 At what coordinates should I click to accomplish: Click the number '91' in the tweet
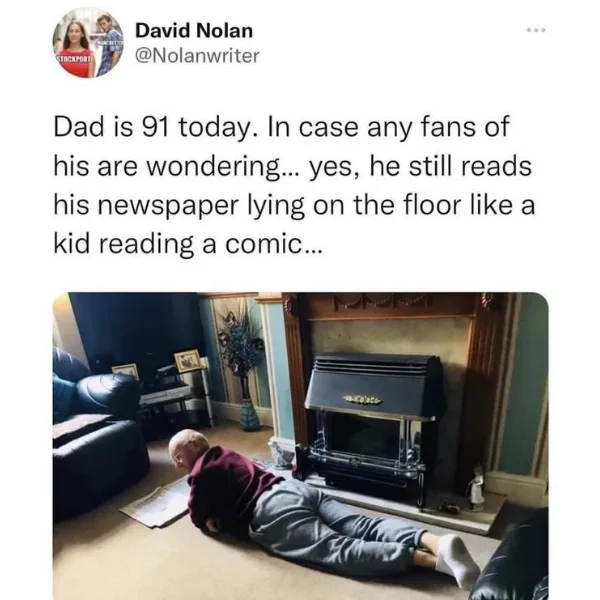tap(155, 127)
